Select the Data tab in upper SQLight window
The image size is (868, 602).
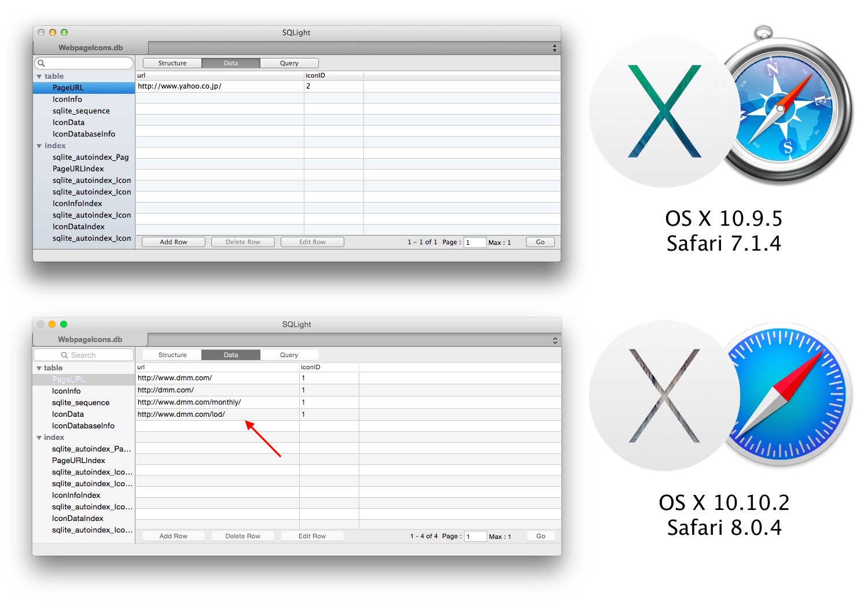click(231, 63)
